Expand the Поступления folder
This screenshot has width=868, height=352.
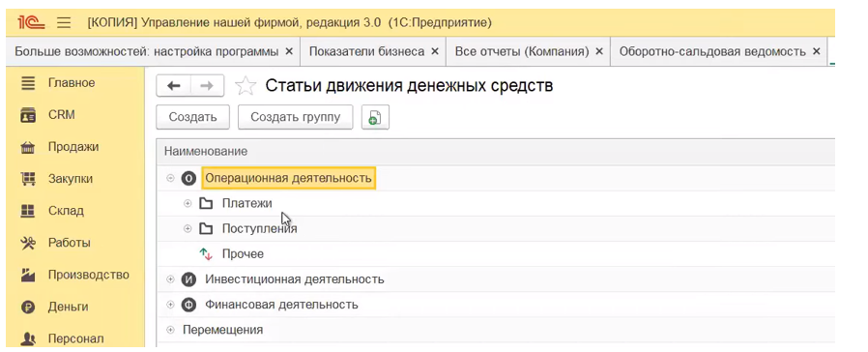point(188,228)
